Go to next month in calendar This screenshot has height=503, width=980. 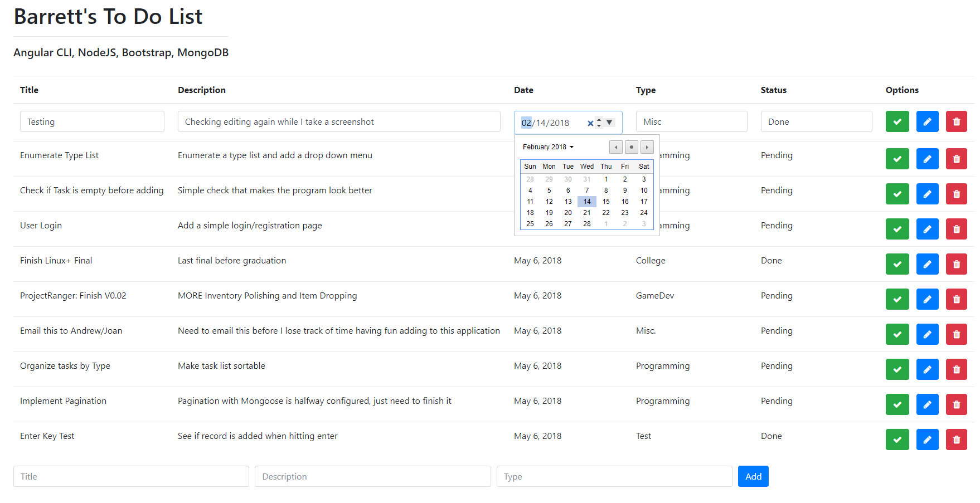647,147
